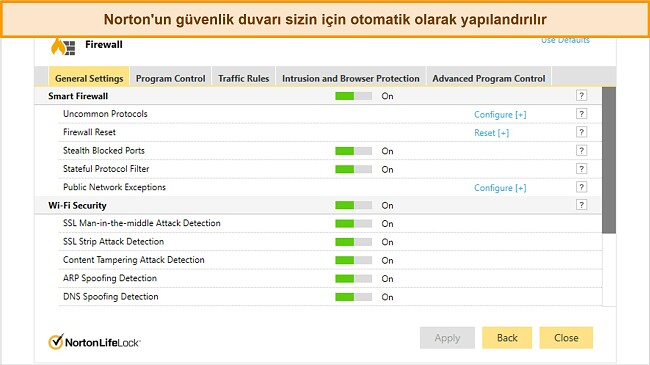Click the Wi-Fi Security heading
650x365 pixels.
click(x=77, y=205)
